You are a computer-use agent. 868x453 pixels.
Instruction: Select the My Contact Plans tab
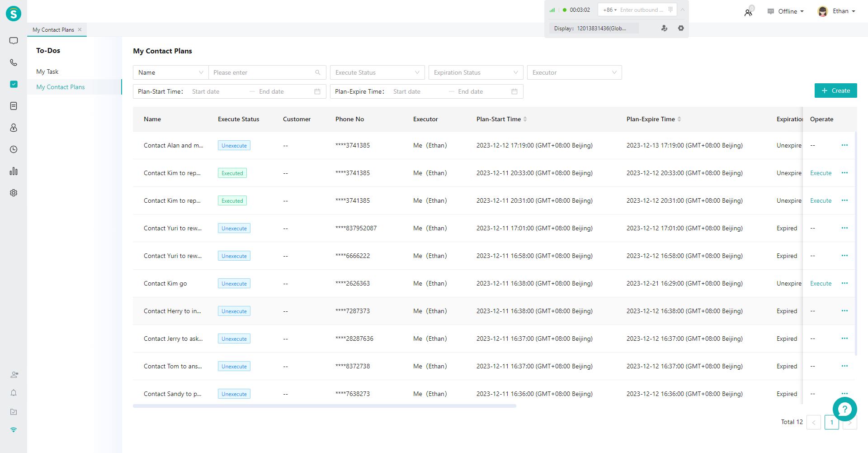point(53,29)
